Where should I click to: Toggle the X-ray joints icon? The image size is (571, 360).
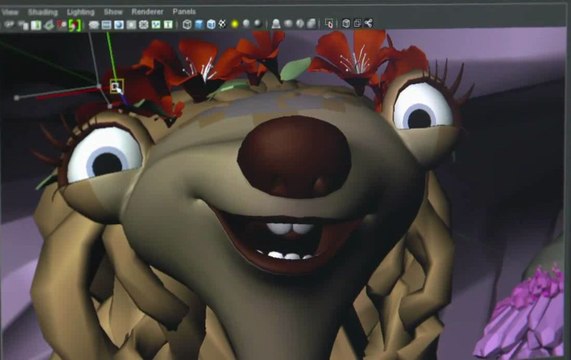click(368, 24)
